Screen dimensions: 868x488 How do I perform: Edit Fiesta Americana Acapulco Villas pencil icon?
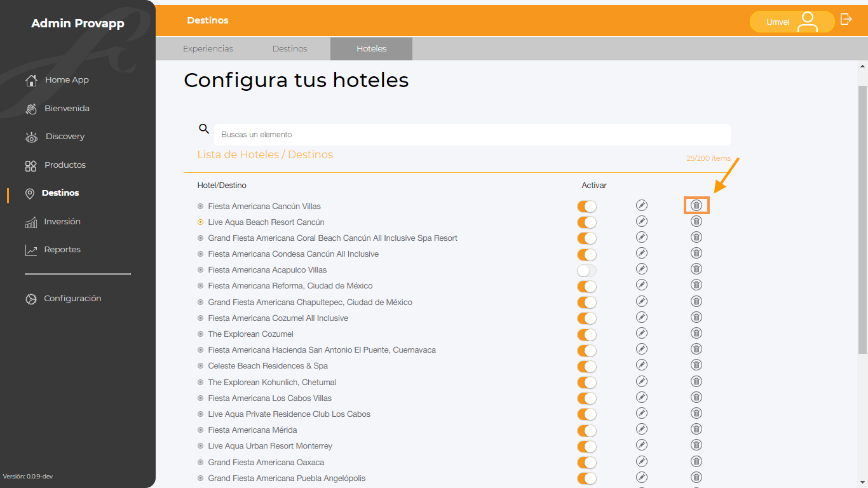[x=642, y=269]
